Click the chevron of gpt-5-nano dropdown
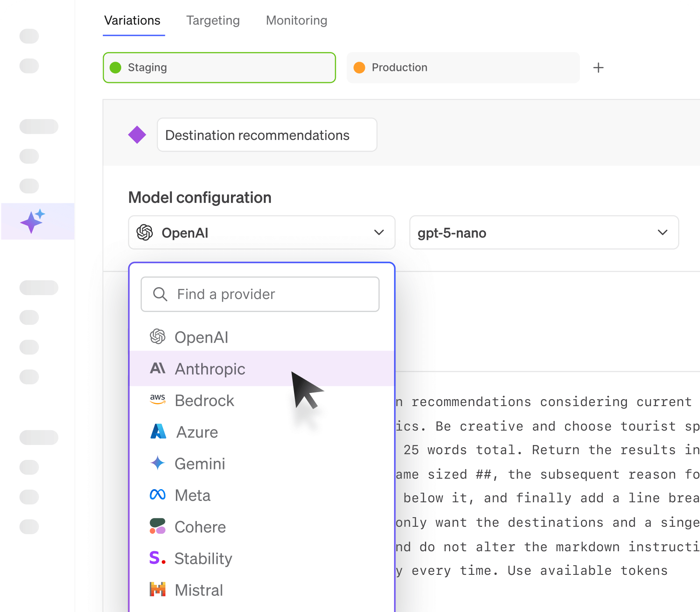 point(662,233)
